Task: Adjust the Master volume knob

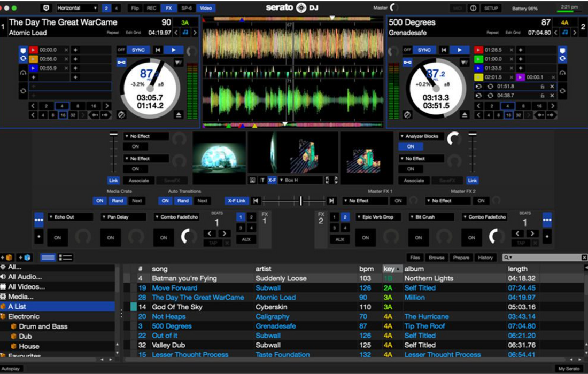Action: (393, 7)
